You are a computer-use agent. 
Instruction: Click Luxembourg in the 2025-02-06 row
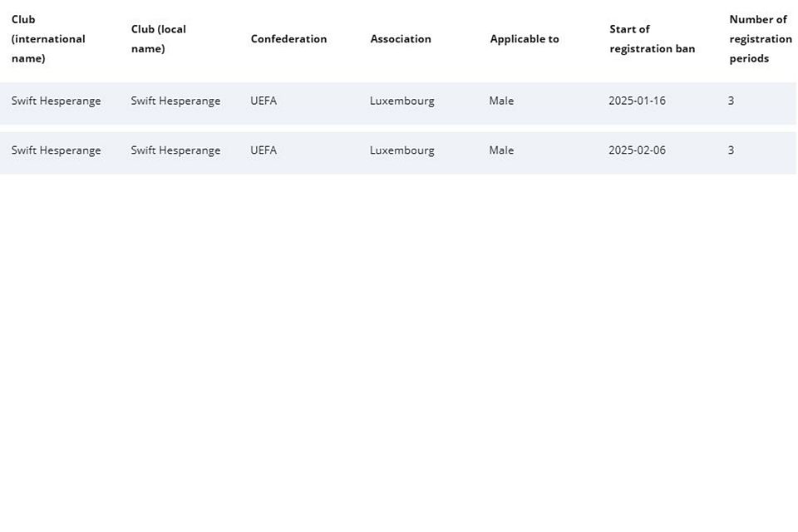click(x=402, y=150)
